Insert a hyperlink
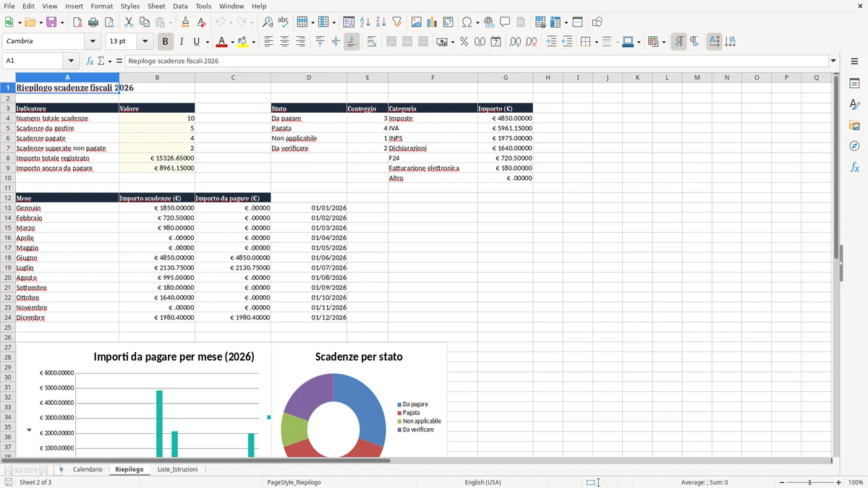This screenshot has width=868, height=488. 490,22
